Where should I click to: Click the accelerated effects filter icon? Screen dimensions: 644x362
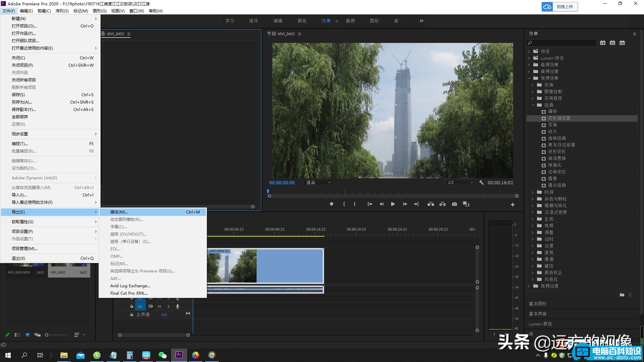point(603,43)
